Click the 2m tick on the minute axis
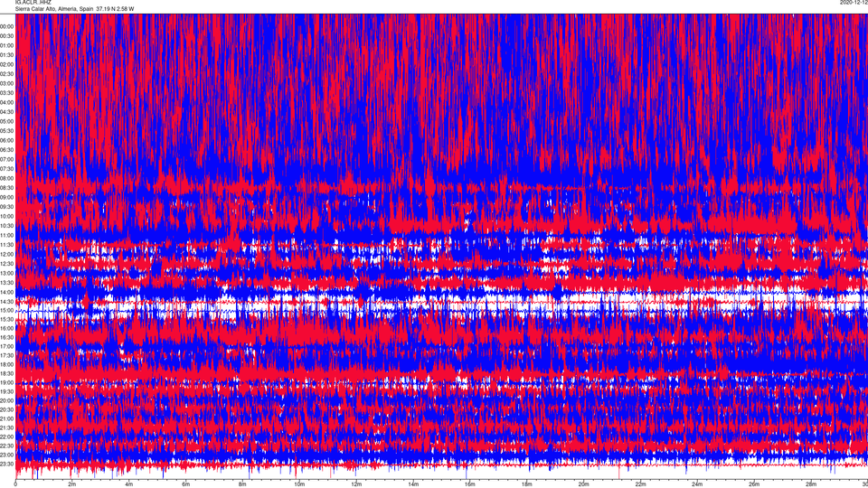The height and width of the screenshot is (488, 868). 72,484
